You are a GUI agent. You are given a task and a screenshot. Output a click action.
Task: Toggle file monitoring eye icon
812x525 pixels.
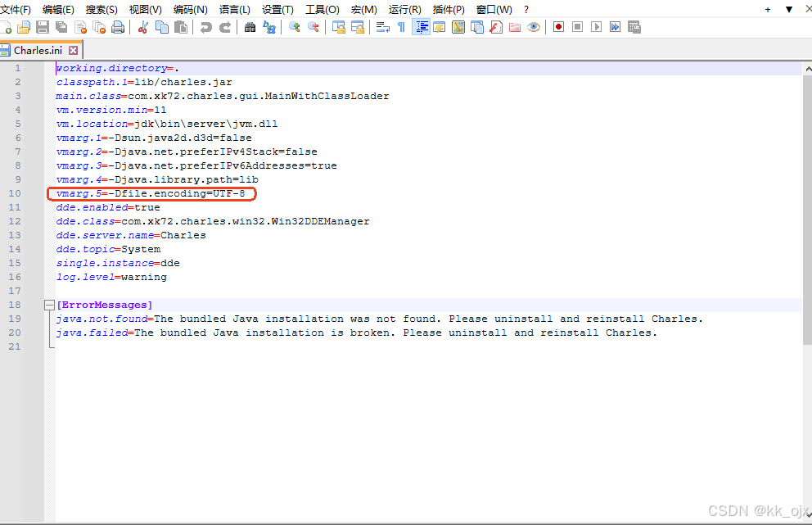pyautogui.click(x=534, y=28)
